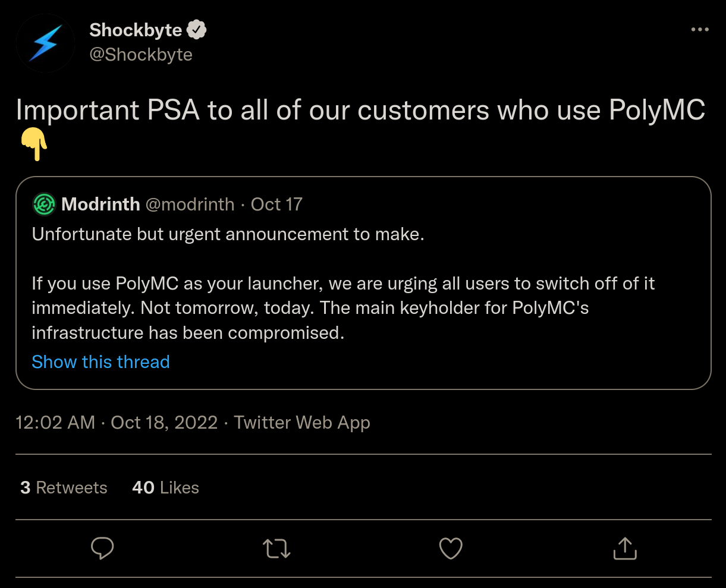The width and height of the screenshot is (726, 588).
Task: Click the Twitter Web App source label
Action: pos(302,422)
